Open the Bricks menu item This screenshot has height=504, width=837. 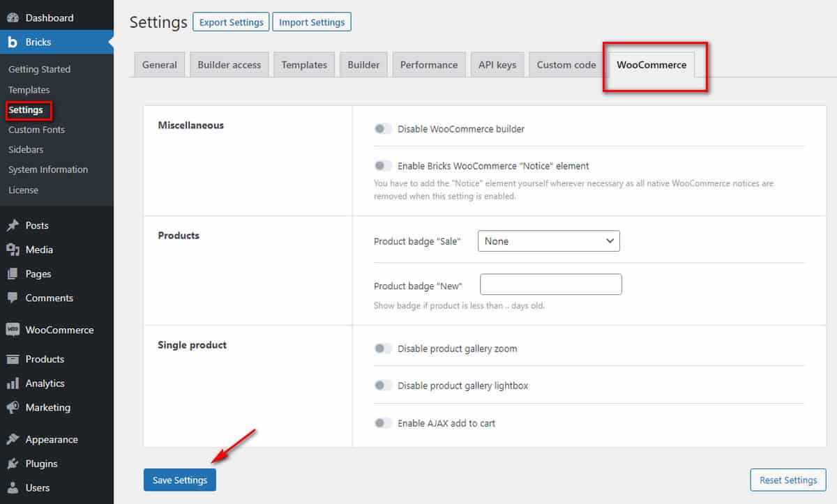click(x=56, y=42)
